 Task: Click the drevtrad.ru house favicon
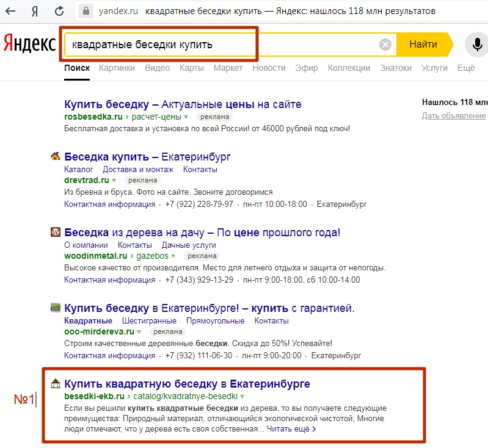click(x=56, y=156)
